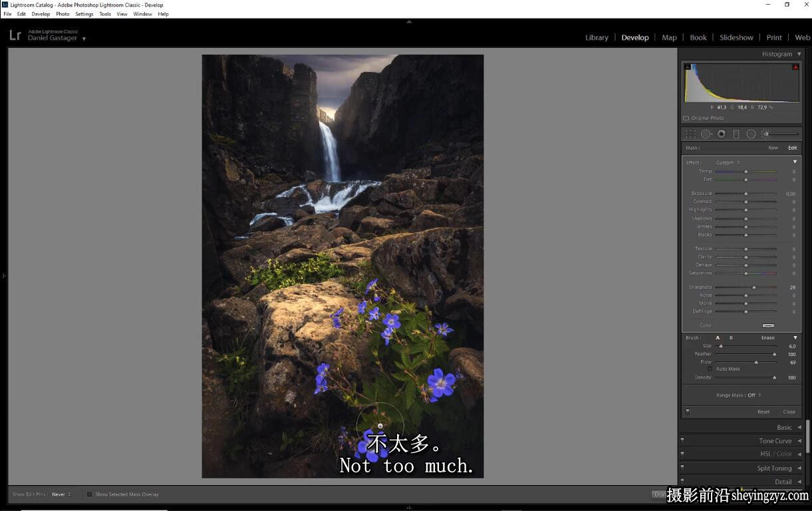
Task: Enable the Auto Mask checkbox
Action: tap(710, 369)
